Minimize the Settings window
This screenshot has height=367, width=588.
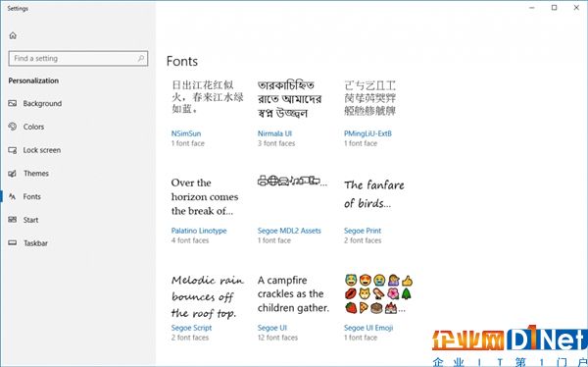click(x=532, y=8)
